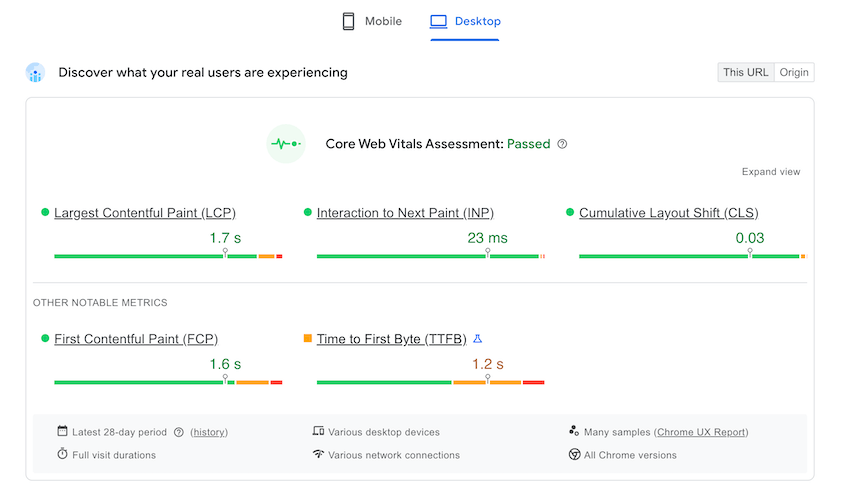
Task: Click the help icon beside Core Web Vitals Assessment
Action: 562,144
